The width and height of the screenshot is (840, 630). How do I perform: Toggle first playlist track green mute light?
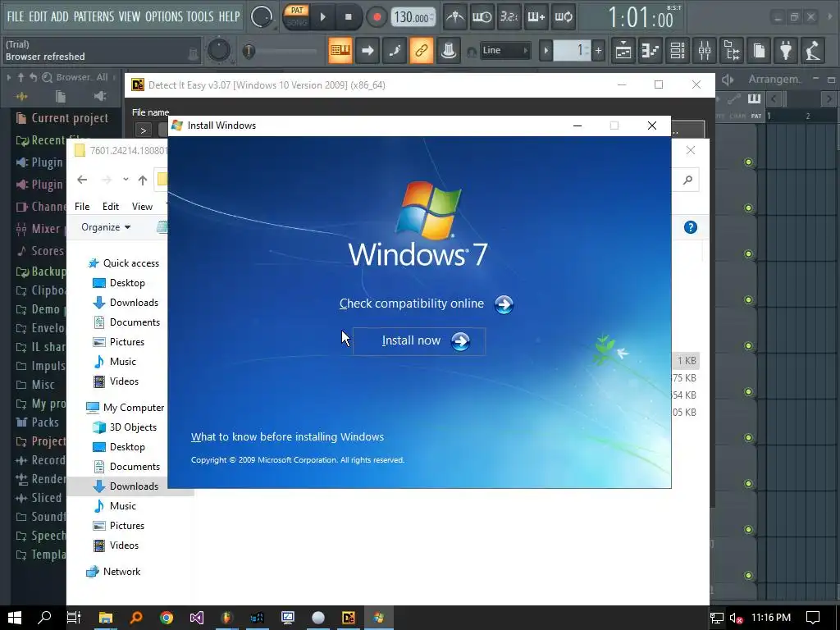(748, 162)
